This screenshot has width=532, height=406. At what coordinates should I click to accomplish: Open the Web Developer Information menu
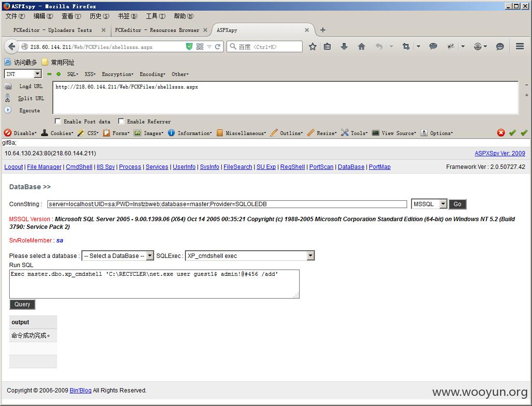click(190, 133)
